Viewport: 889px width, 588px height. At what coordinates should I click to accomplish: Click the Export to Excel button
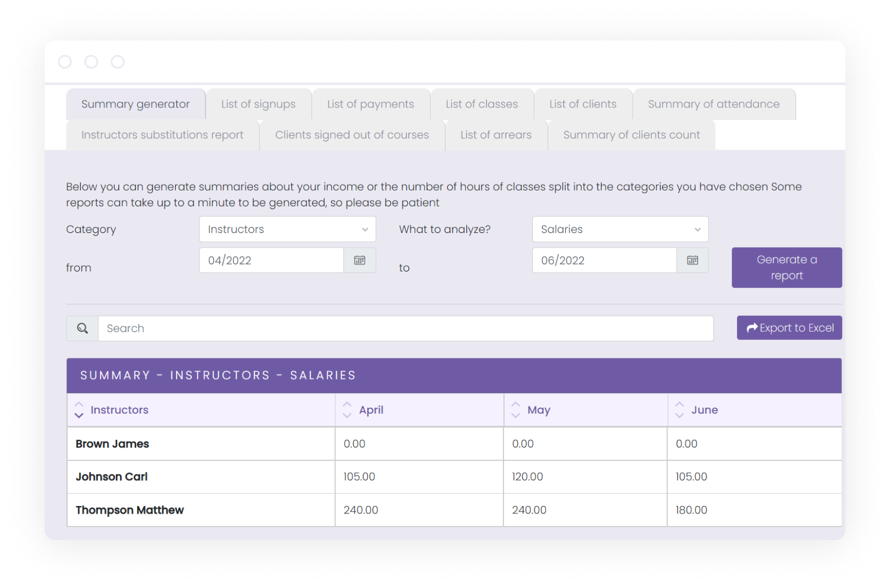pos(789,327)
